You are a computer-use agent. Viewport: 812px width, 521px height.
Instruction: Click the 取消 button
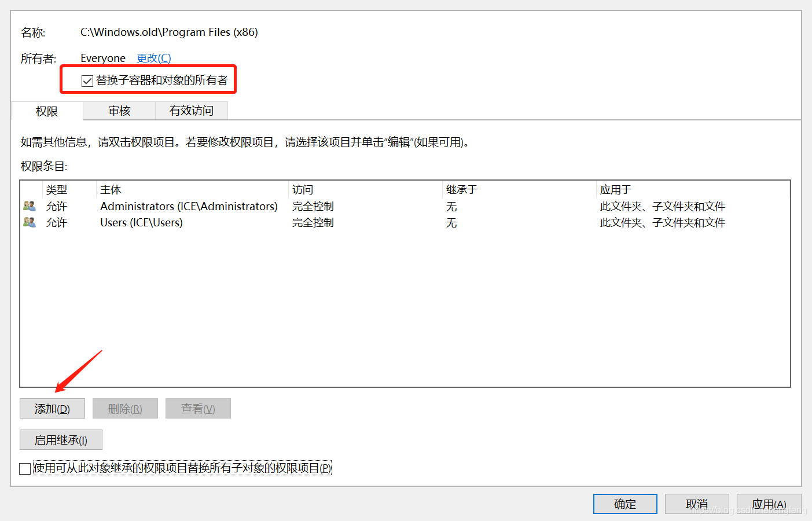(697, 504)
